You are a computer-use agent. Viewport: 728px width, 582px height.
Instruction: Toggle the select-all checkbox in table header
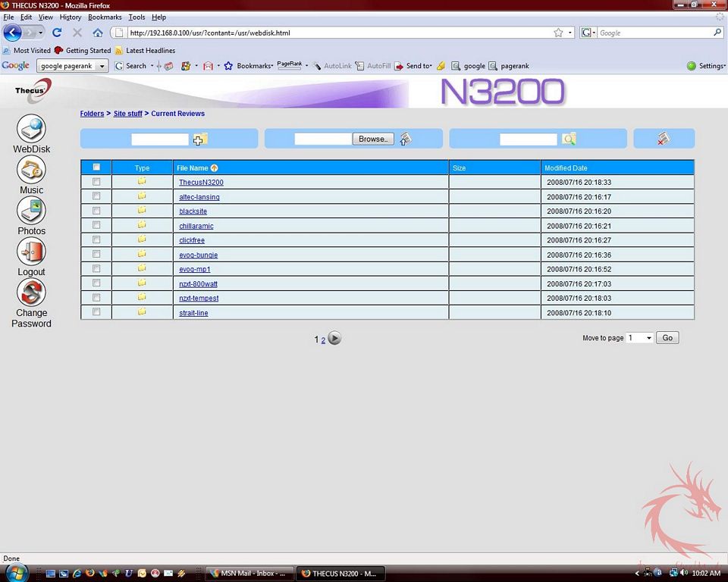(96, 167)
